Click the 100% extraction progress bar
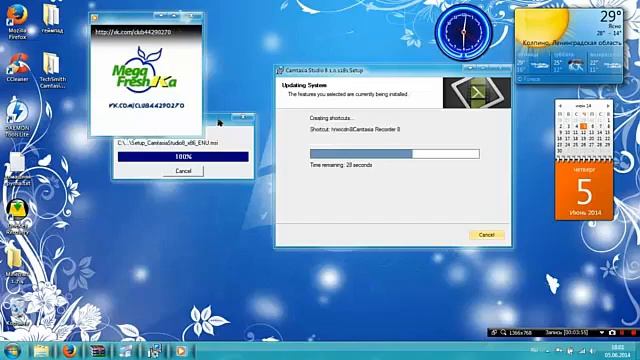Image resolution: width=640 pixels, height=360 pixels. click(x=183, y=157)
